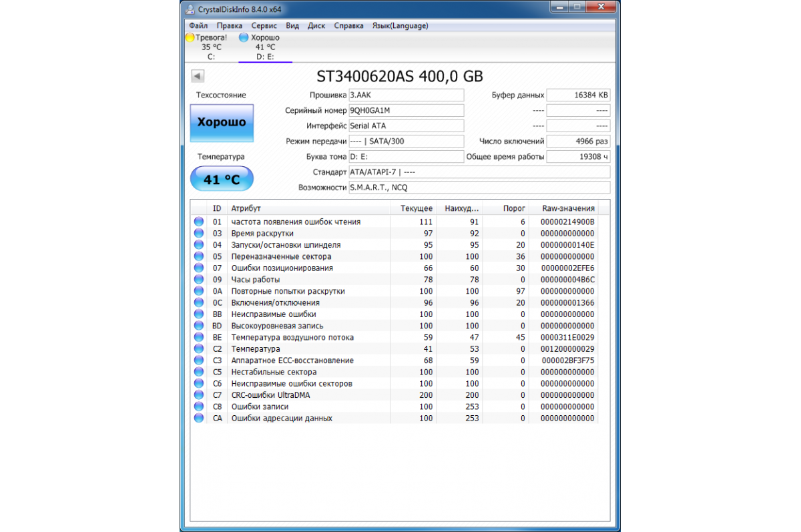Click raw value 000000001366
The image size is (801, 532).
[567, 303]
